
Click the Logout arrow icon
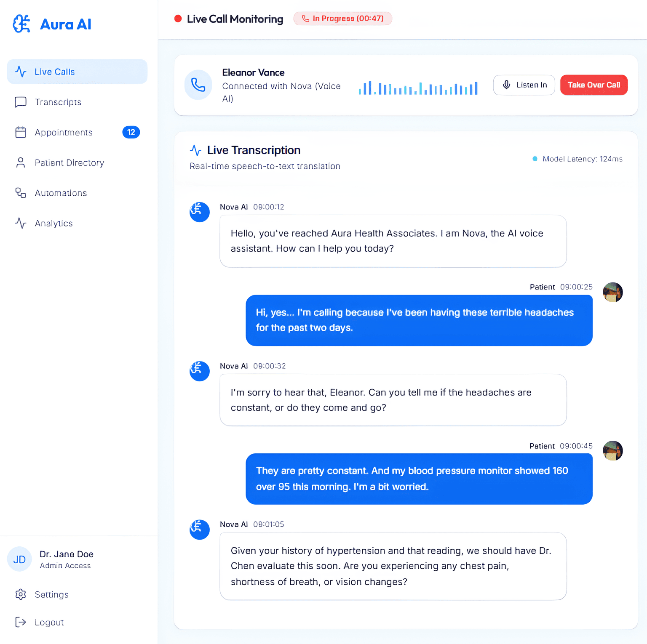click(x=21, y=622)
